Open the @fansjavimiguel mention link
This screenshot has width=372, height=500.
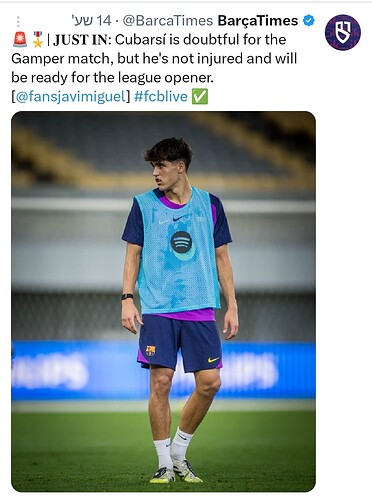[x=70, y=97]
